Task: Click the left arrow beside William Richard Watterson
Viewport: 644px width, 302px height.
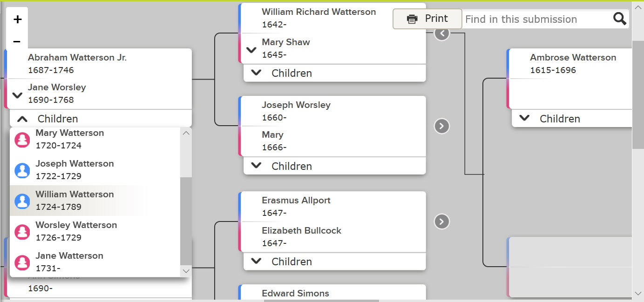Action: click(442, 34)
